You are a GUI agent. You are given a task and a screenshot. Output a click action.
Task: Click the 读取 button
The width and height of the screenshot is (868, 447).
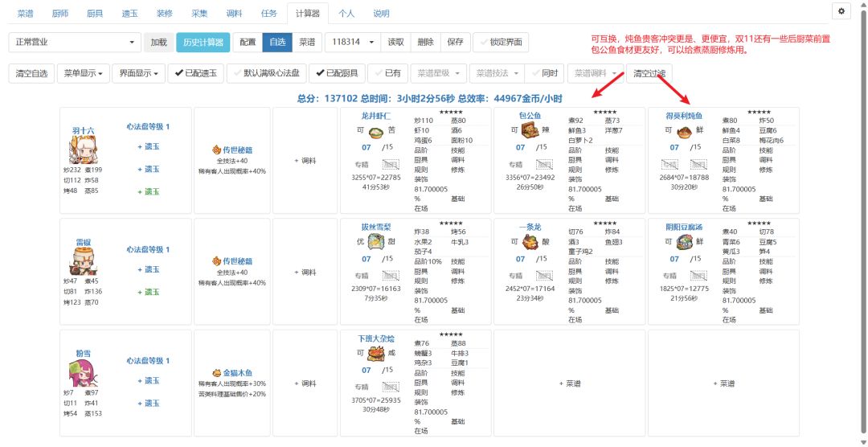pos(395,42)
